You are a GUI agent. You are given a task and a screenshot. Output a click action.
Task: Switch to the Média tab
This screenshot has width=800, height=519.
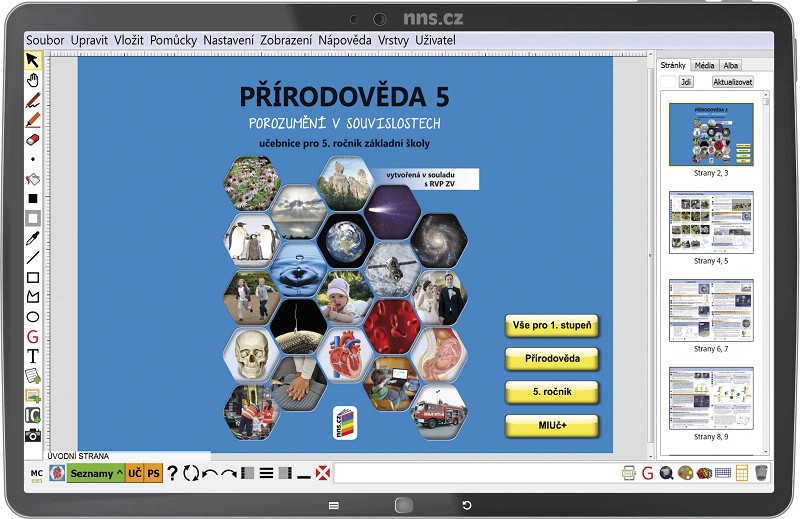coord(704,65)
